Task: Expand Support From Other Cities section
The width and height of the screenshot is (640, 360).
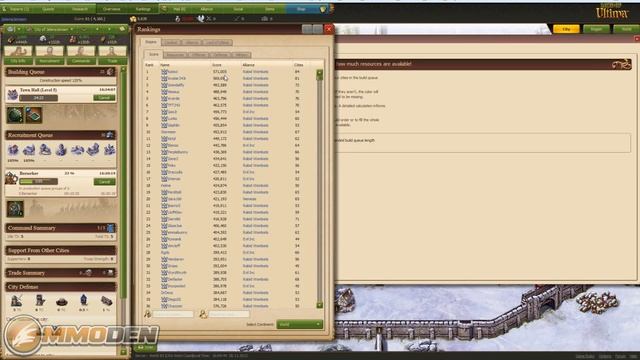Action: (x=60, y=250)
